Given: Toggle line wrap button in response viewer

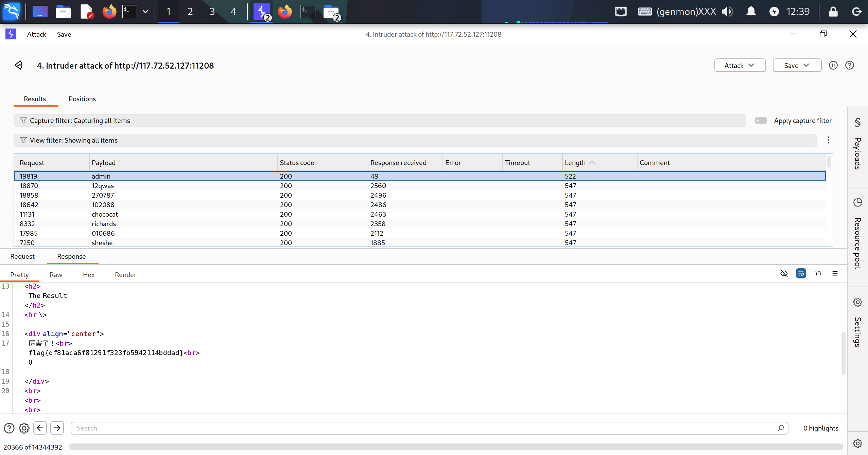Looking at the screenshot, I should tap(801, 273).
